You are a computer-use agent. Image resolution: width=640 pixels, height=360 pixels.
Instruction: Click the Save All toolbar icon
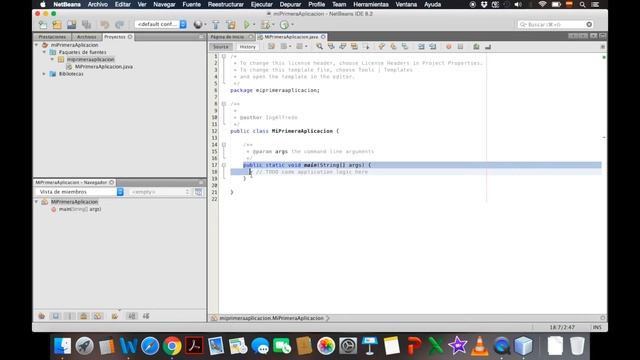[86, 24]
